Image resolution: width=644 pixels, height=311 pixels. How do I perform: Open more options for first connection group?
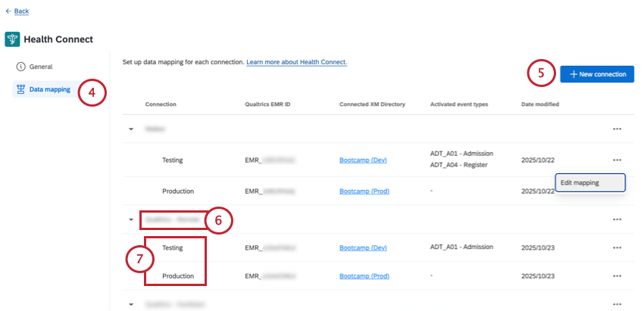pyautogui.click(x=617, y=129)
